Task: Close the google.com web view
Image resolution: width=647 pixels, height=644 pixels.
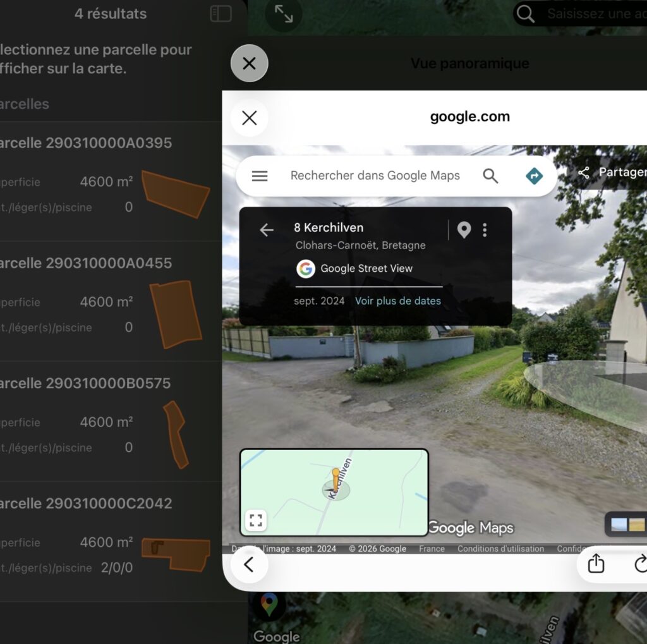Action: tap(249, 118)
